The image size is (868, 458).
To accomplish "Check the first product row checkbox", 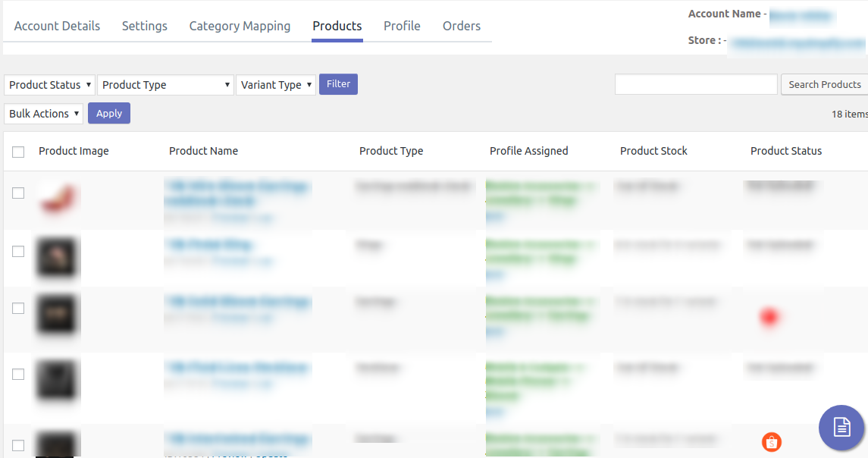I will tap(18, 193).
